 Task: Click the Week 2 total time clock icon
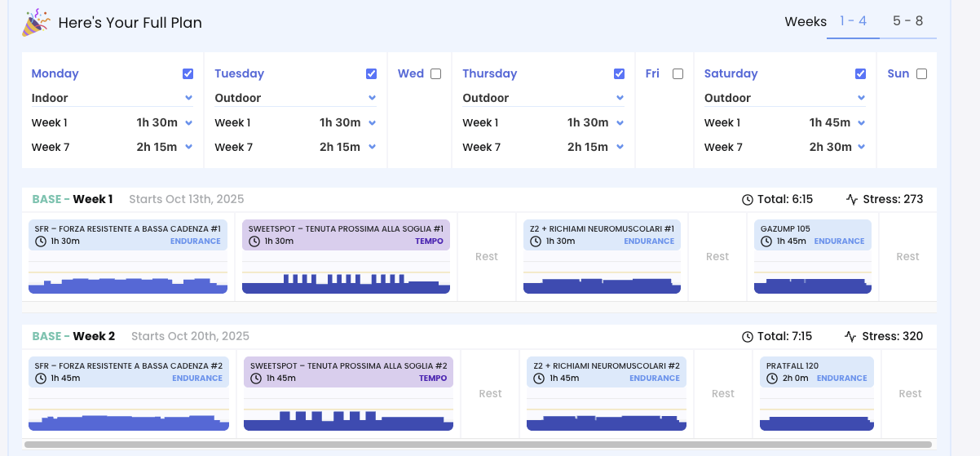747,336
